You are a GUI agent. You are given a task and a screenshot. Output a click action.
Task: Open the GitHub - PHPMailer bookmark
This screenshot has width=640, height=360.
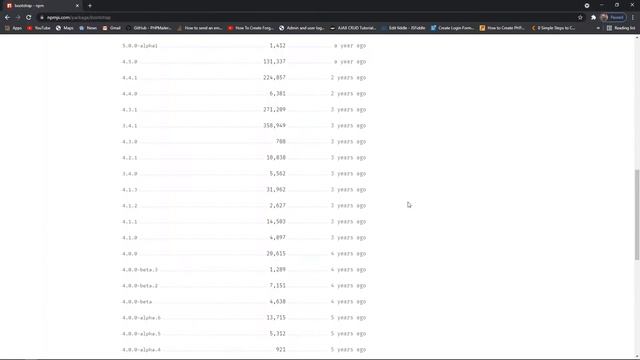(x=149, y=28)
